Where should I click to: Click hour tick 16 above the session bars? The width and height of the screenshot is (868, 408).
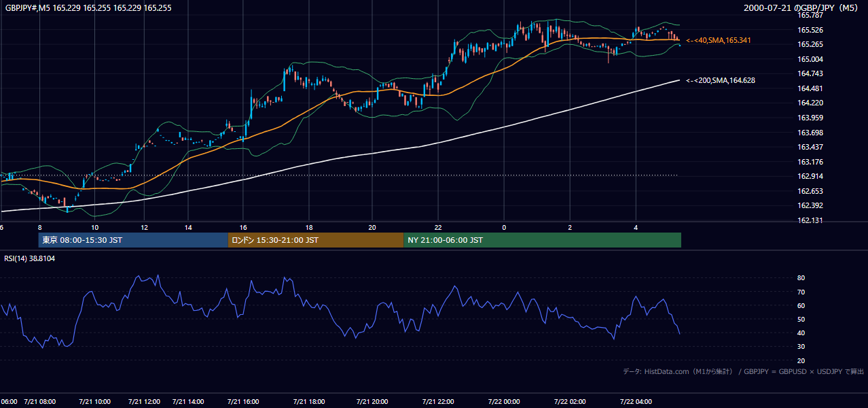243,227
